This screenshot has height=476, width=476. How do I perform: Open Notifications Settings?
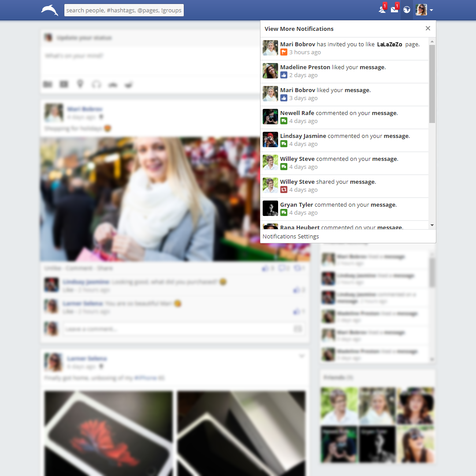(290, 236)
